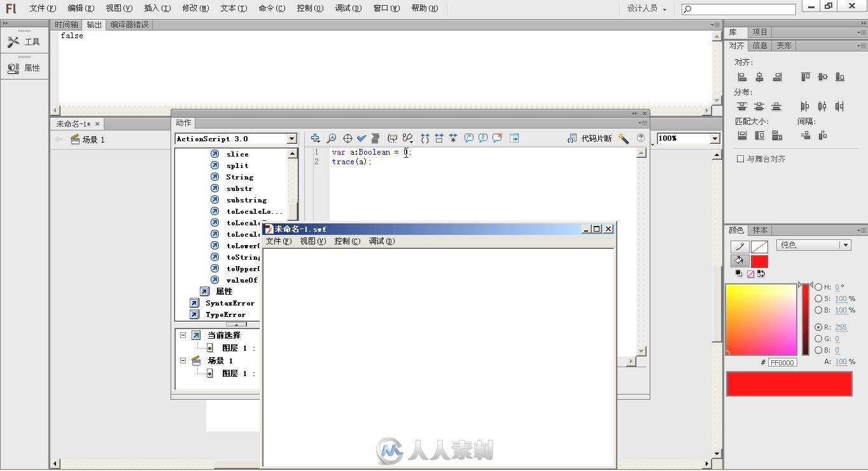Remove comment from the code
Screen dimensions: 868x471
[497, 138]
